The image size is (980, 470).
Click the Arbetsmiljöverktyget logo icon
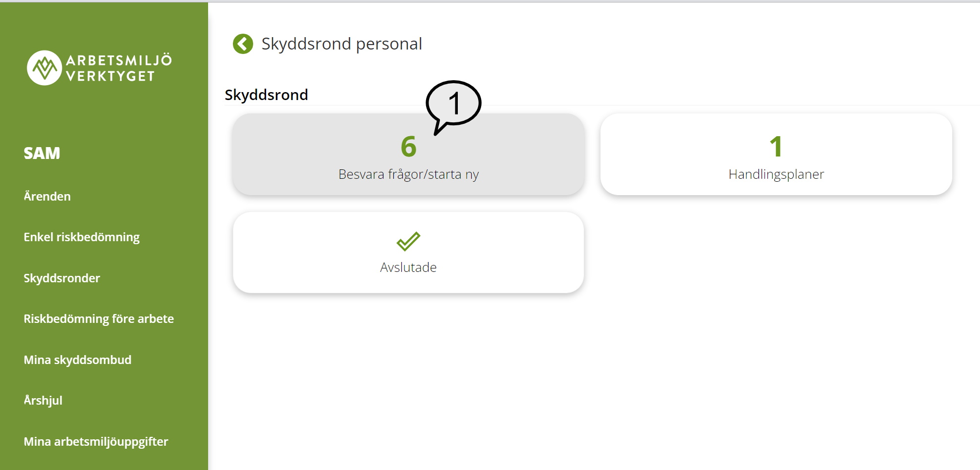[x=44, y=68]
